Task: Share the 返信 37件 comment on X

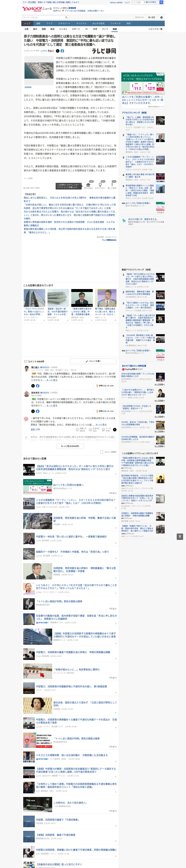Action: (x=114, y=430)
